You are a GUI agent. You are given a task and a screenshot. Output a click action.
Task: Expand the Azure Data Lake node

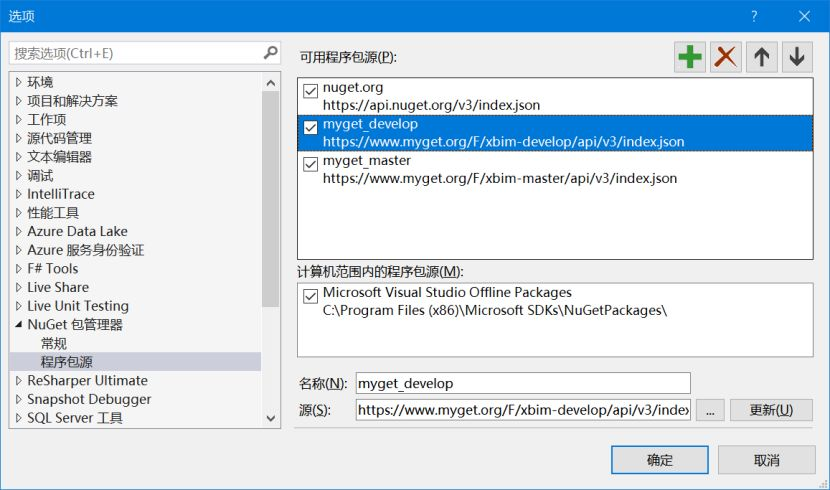click(19, 231)
